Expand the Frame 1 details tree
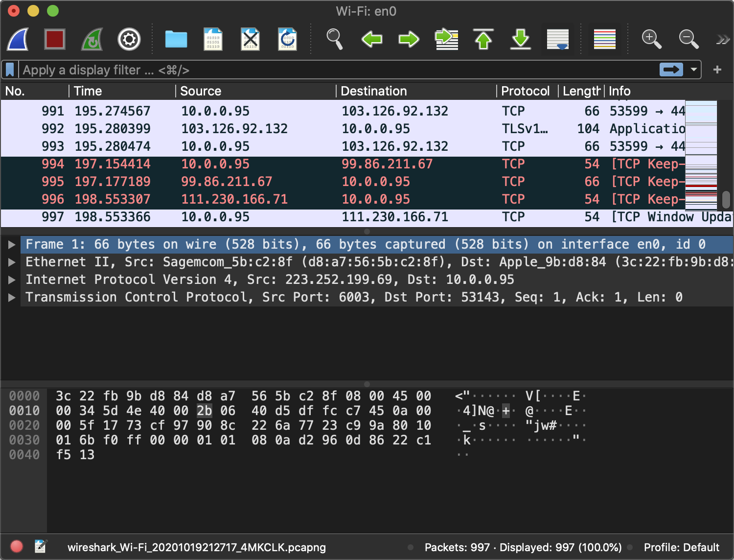Image resolution: width=734 pixels, height=560 pixels. [12, 244]
